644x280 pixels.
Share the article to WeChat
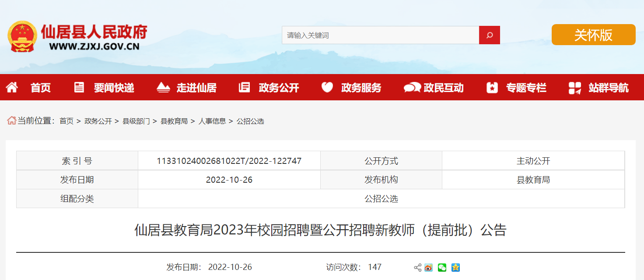coord(442,267)
